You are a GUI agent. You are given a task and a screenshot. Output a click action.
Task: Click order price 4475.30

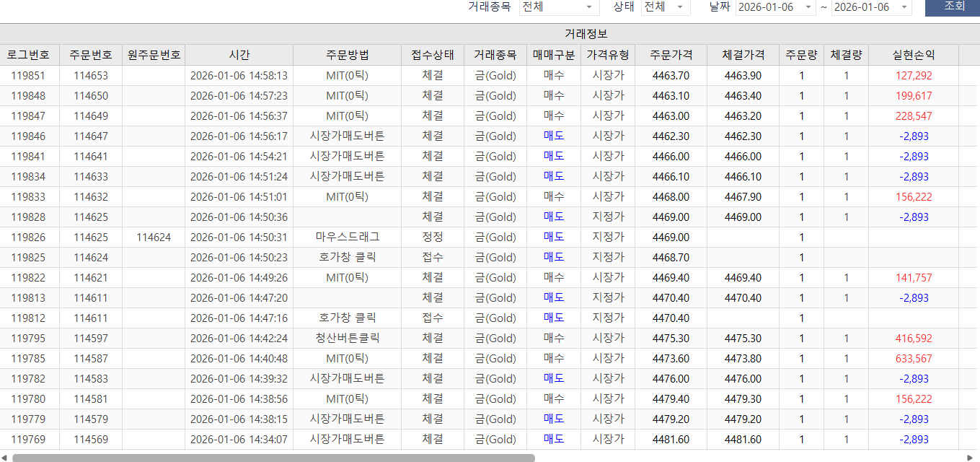(671, 339)
